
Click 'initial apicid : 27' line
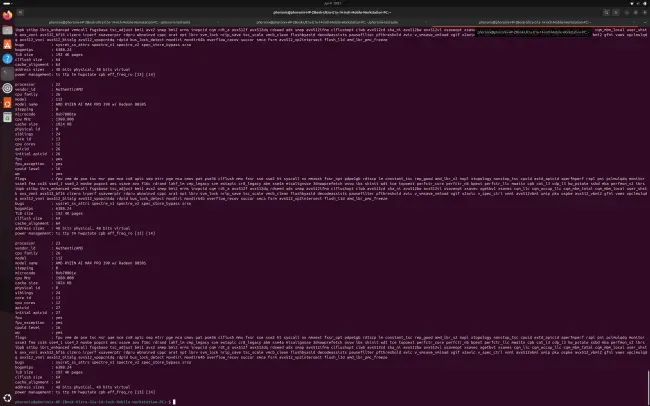pos(38,313)
